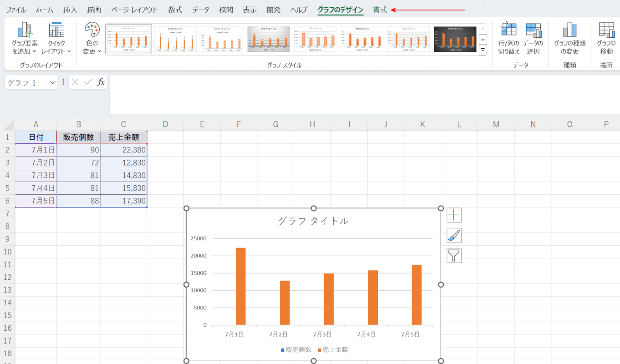Click the orange bar for 7月2日
The width and height of the screenshot is (620, 364).
285,303
